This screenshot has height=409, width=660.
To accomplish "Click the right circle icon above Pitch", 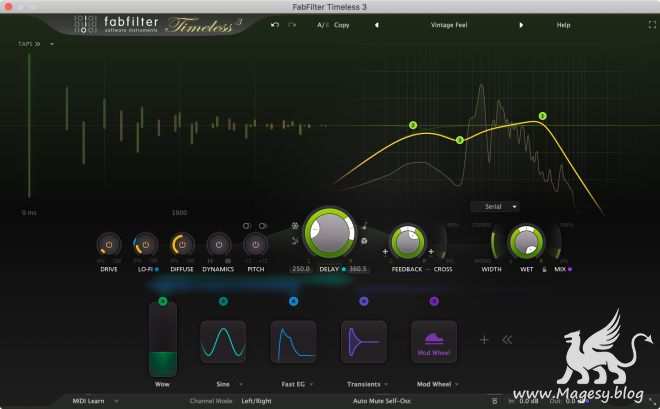I will coord(263,226).
